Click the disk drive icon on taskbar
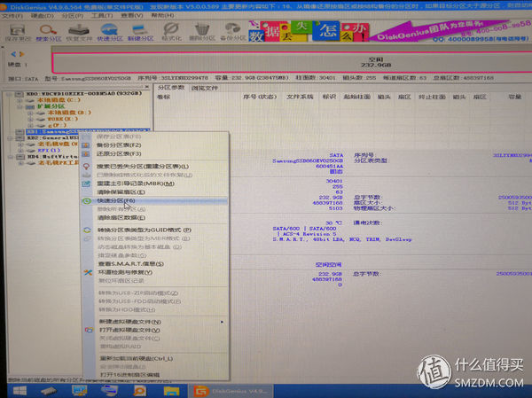The height and width of the screenshot is (398, 532). [49, 391]
